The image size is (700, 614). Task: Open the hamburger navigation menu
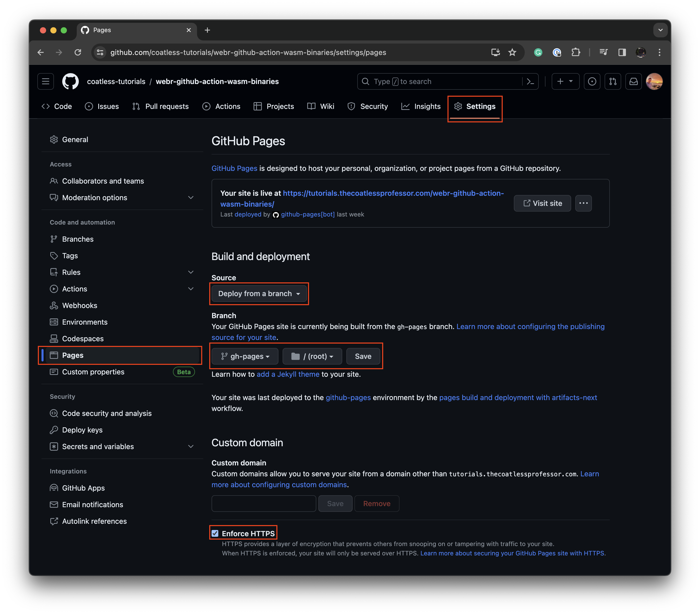tap(46, 81)
